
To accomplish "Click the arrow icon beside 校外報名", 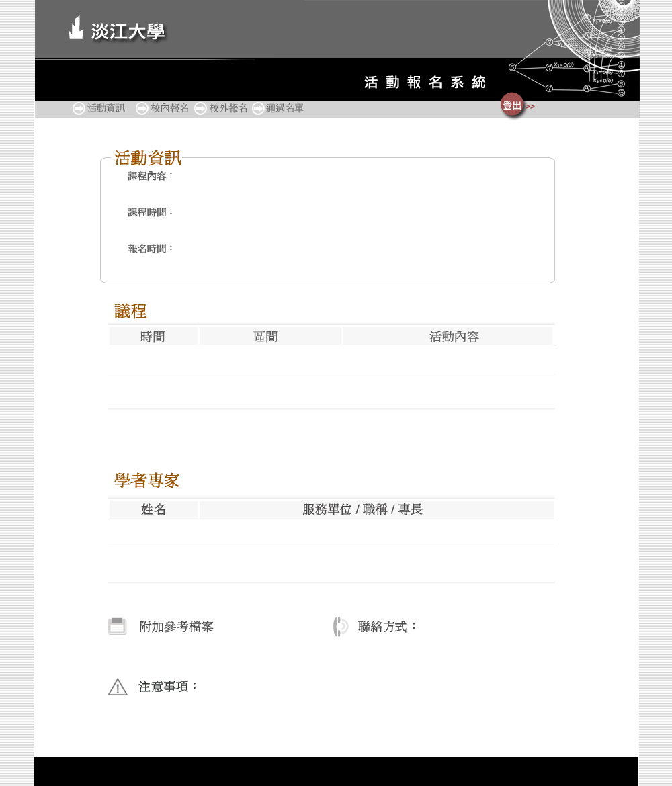I will [200, 109].
